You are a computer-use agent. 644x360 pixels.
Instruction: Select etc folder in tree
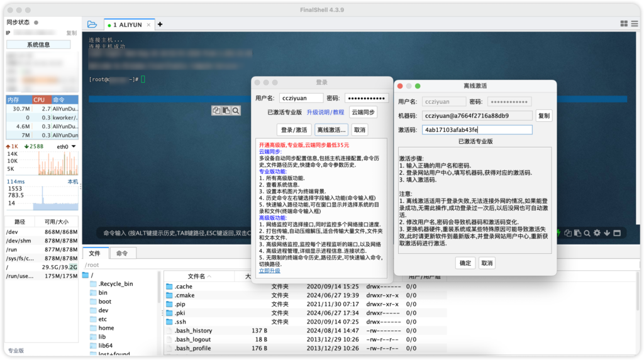pos(99,319)
